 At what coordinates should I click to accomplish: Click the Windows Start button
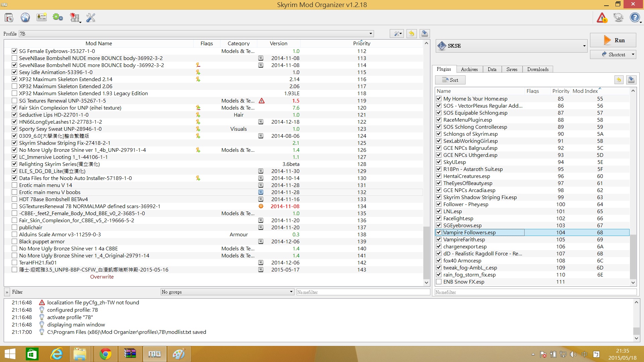(x=10, y=354)
